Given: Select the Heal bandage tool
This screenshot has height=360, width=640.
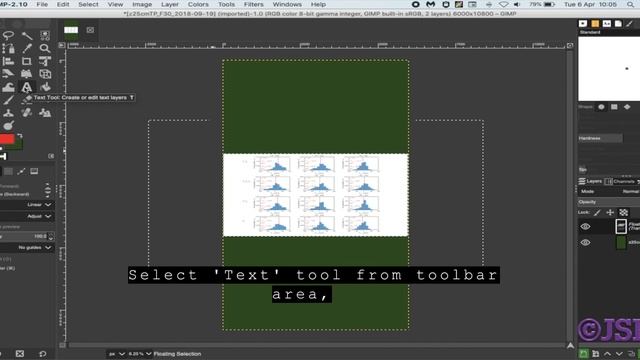Looking at the screenshot, I should [27, 113].
